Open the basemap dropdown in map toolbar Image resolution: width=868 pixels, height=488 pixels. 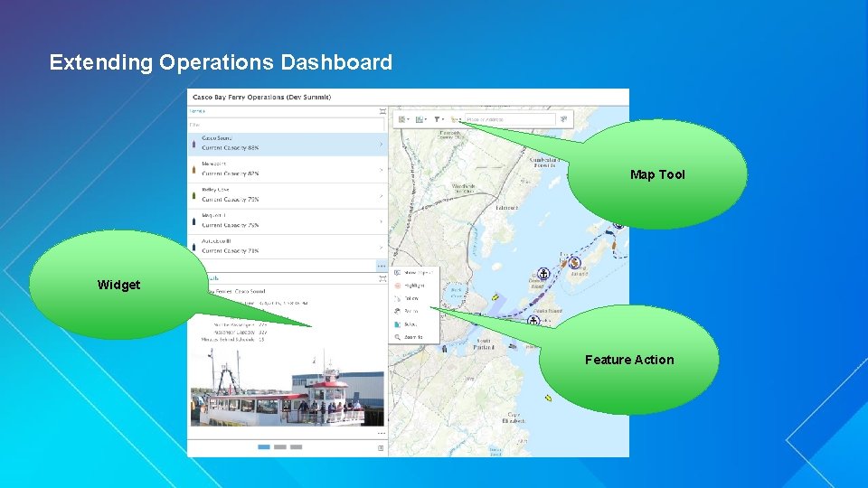point(403,119)
